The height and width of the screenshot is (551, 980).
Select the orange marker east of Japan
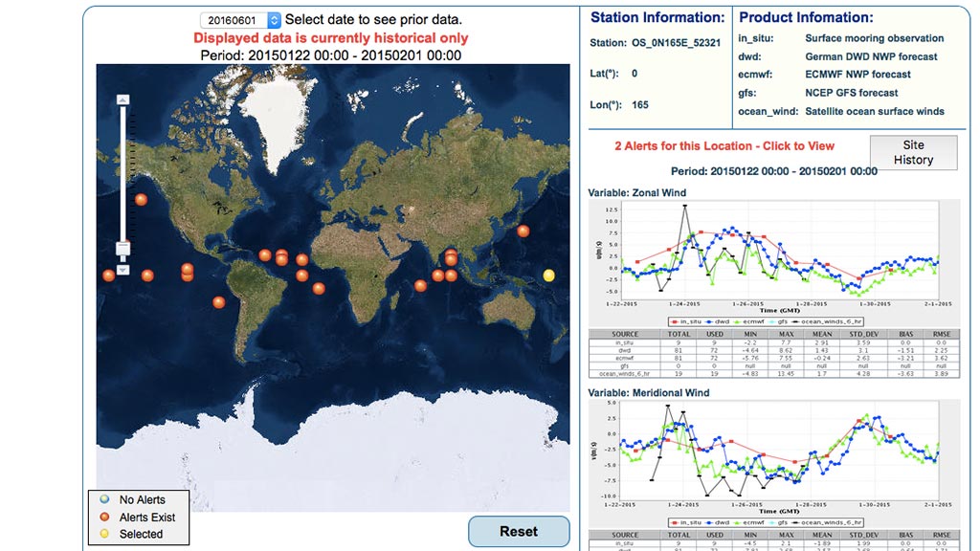coord(523,231)
